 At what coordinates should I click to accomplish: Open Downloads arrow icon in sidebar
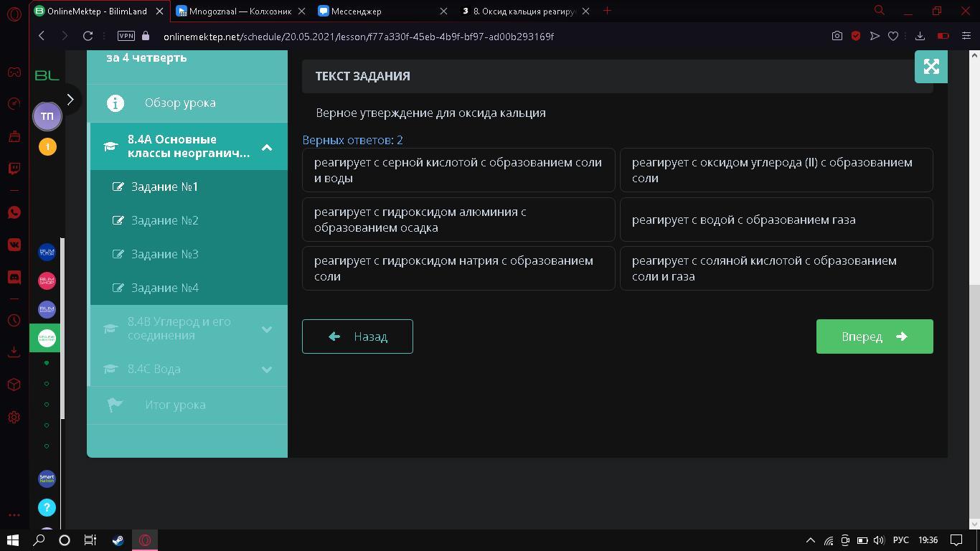tap(14, 352)
